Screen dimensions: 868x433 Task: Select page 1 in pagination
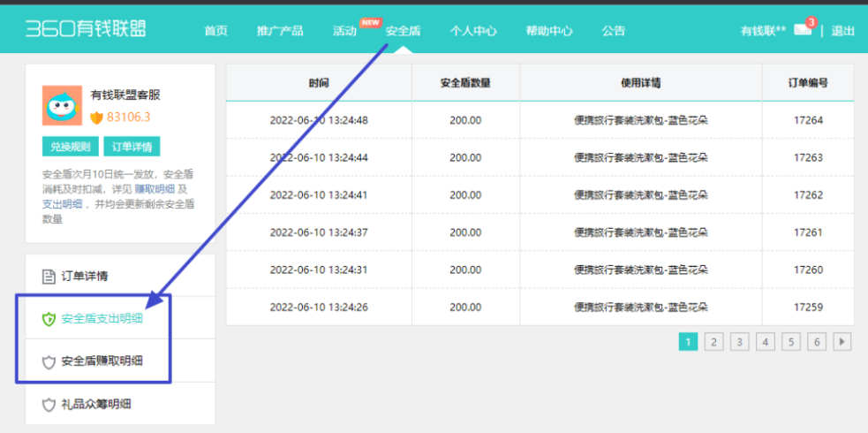tap(688, 342)
